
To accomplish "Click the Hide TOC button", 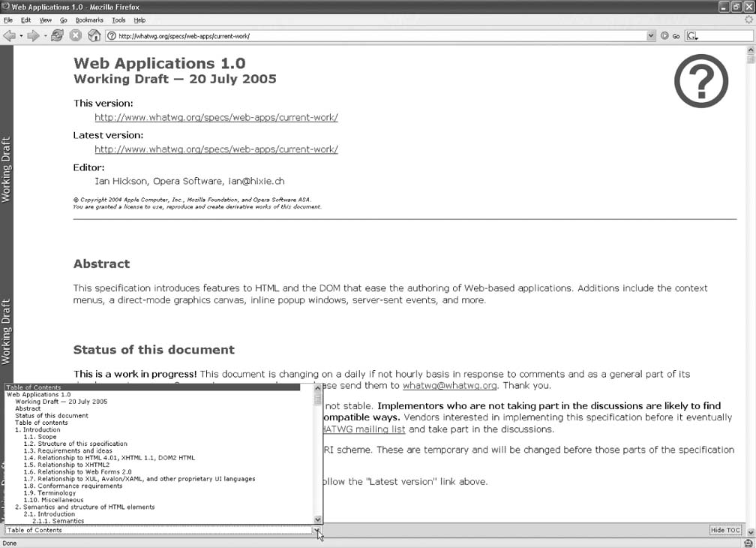I will point(725,530).
